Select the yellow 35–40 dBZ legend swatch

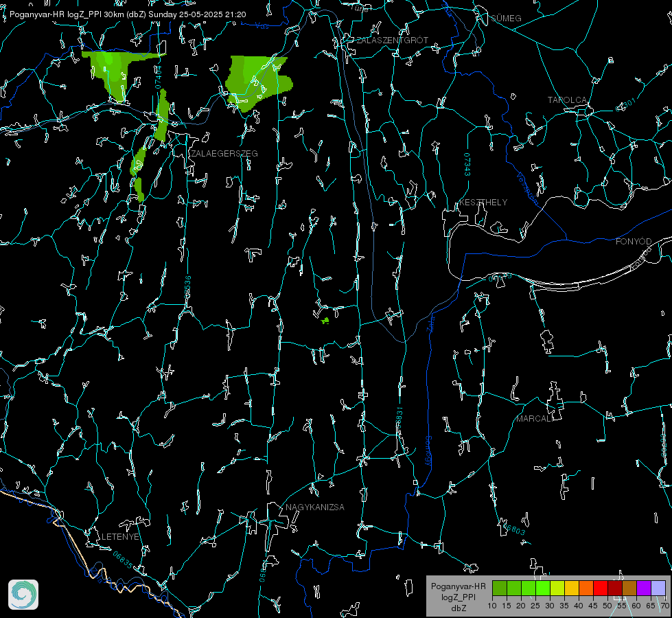pos(571,588)
